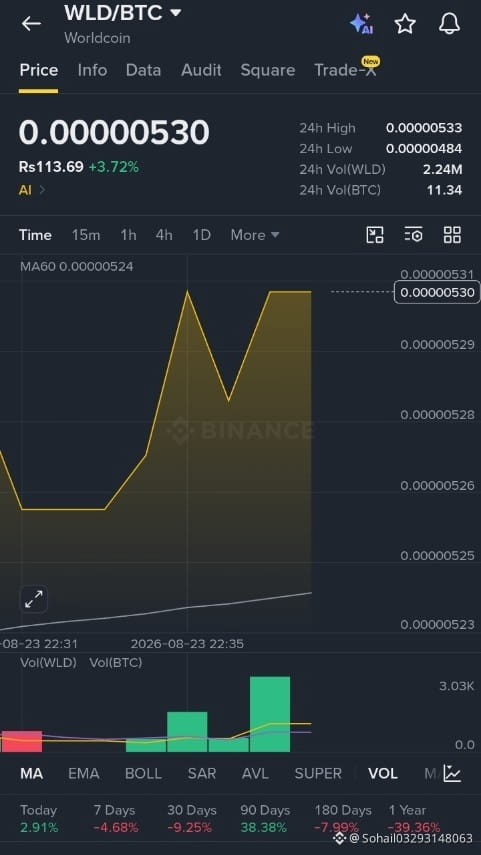Click the tallest green volume bar
Image resolution: width=481 pixels, height=855 pixels.
coord(270,714)
